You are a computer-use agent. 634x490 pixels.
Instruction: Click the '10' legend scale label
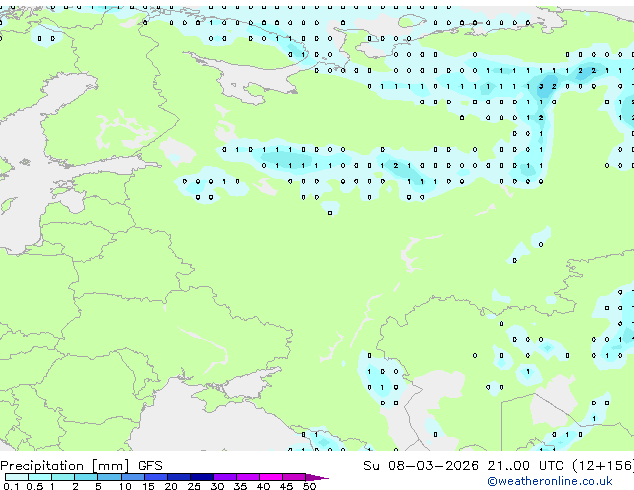point(125,486)
